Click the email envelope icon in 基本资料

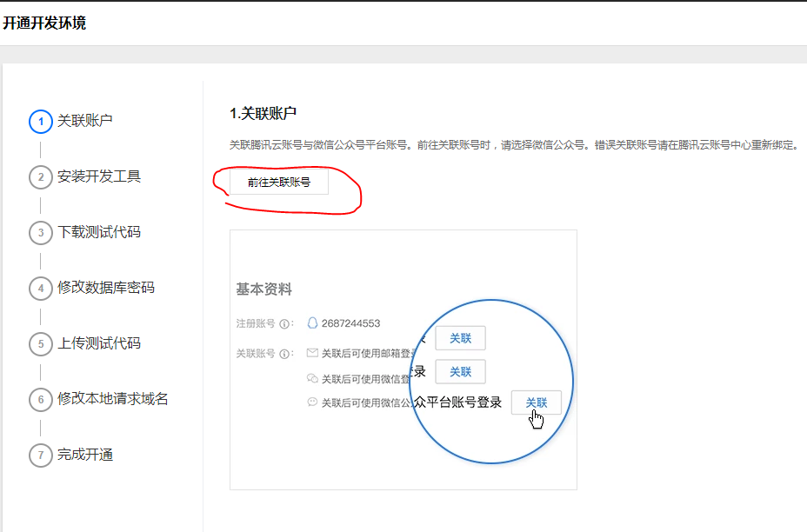311,351
